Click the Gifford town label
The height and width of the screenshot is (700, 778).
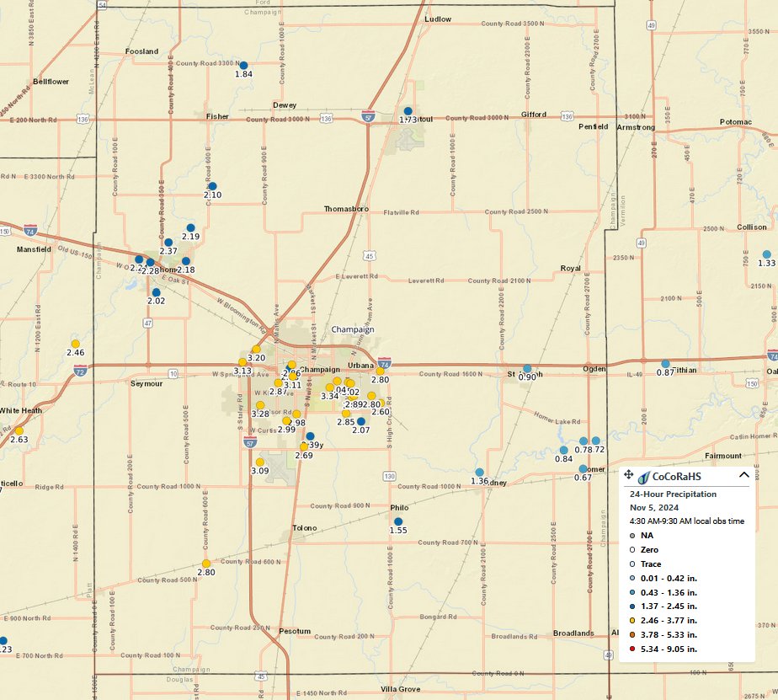point(533,115)
